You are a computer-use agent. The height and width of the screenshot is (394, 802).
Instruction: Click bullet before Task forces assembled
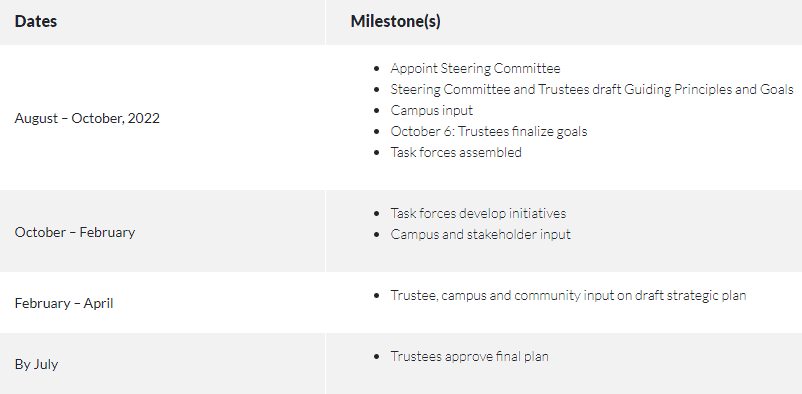(377, 152)
